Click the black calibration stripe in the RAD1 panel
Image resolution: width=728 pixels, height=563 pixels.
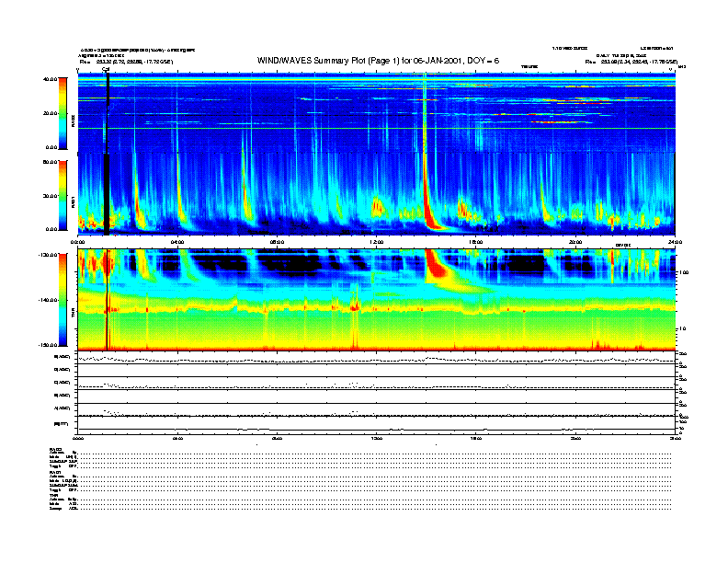(107, 194)
